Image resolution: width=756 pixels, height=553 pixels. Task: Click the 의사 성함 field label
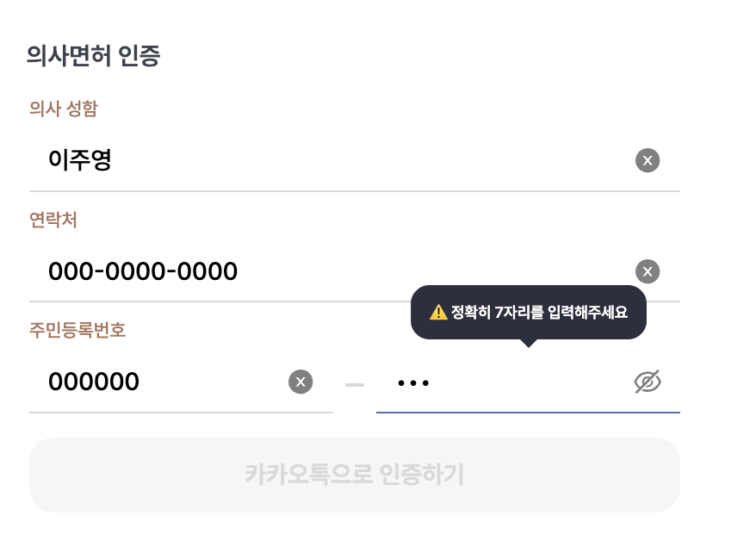pyautogui.click(x=64, y=109)
